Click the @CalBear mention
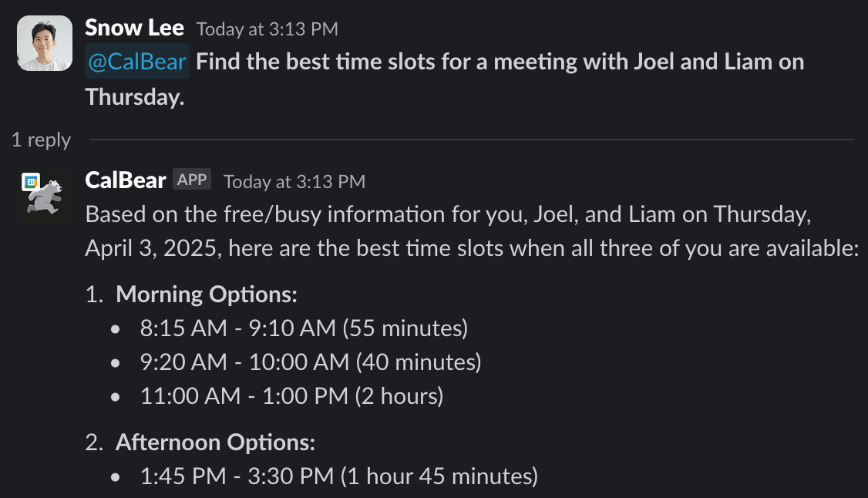This screenshot has width=868, height=498. pos(137,62)
